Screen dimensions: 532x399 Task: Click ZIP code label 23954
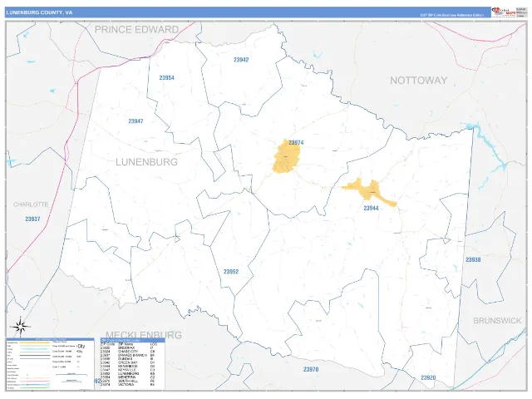[166, 77]
